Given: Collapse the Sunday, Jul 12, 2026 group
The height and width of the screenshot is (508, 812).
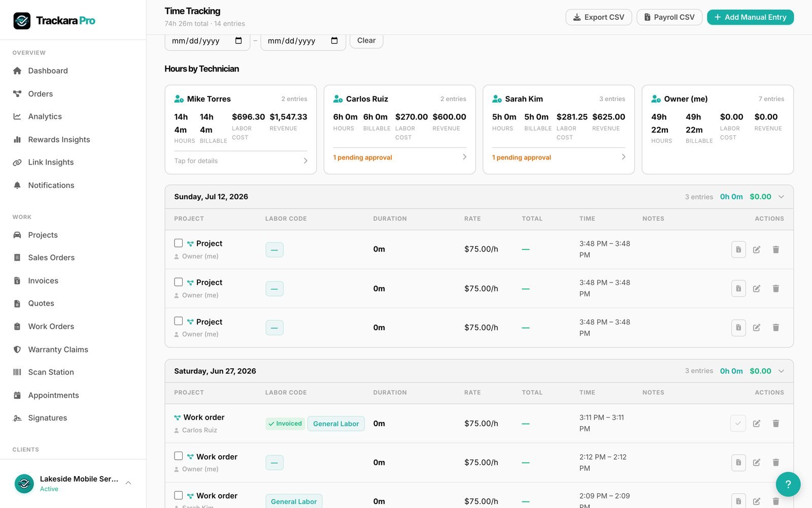Looking at the screenshot, I should coord(781,197).
